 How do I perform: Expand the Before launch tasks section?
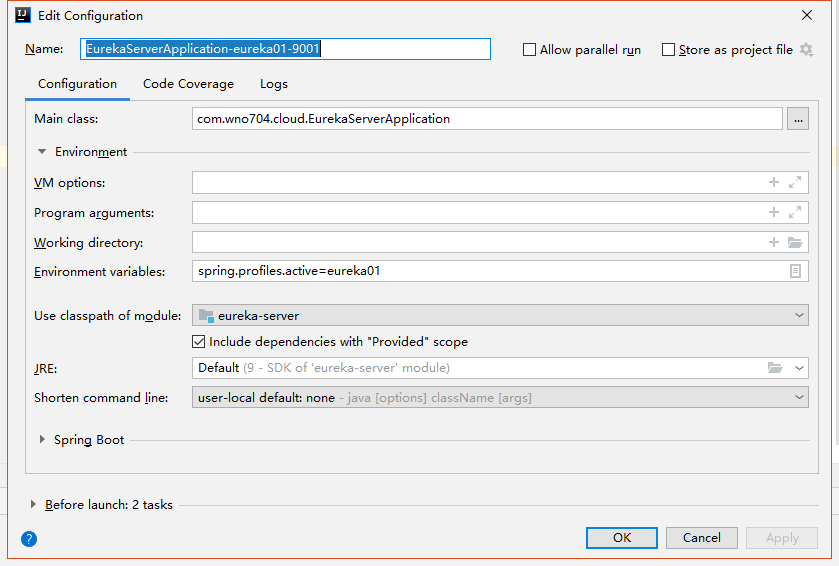click(34, 505)
